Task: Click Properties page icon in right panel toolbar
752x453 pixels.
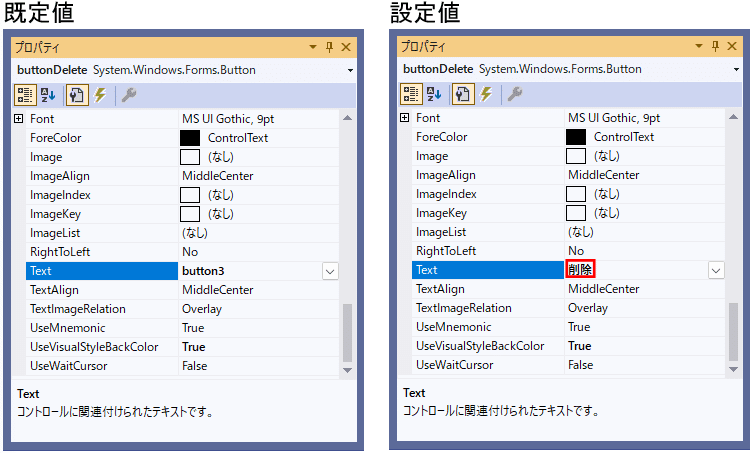Action: [x=463, y=94]
